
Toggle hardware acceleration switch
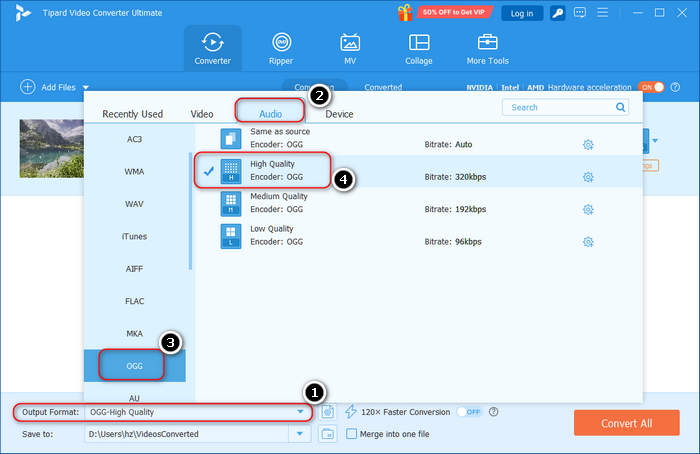point(651,87)
